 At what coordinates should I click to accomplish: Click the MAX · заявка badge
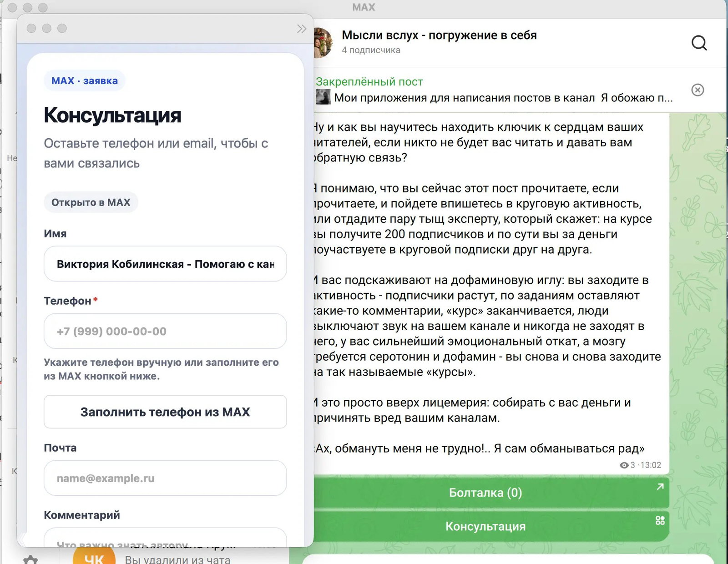(85, 81)
